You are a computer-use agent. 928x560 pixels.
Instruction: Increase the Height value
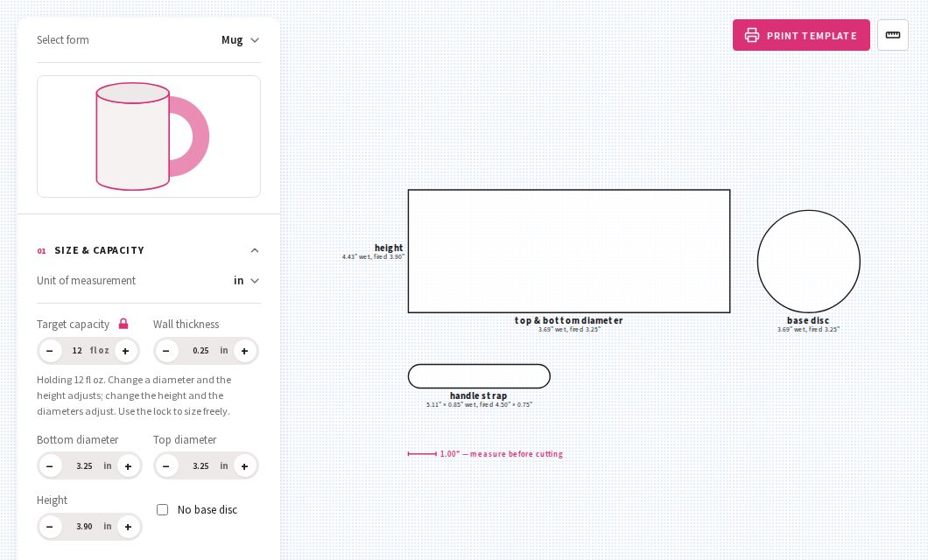click(x=128, y=526)
